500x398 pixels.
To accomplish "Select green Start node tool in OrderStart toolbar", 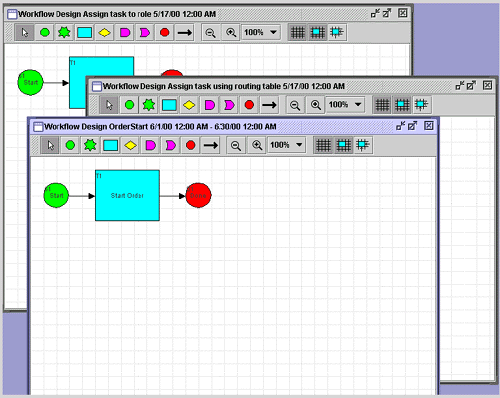I will coord(70,145).
